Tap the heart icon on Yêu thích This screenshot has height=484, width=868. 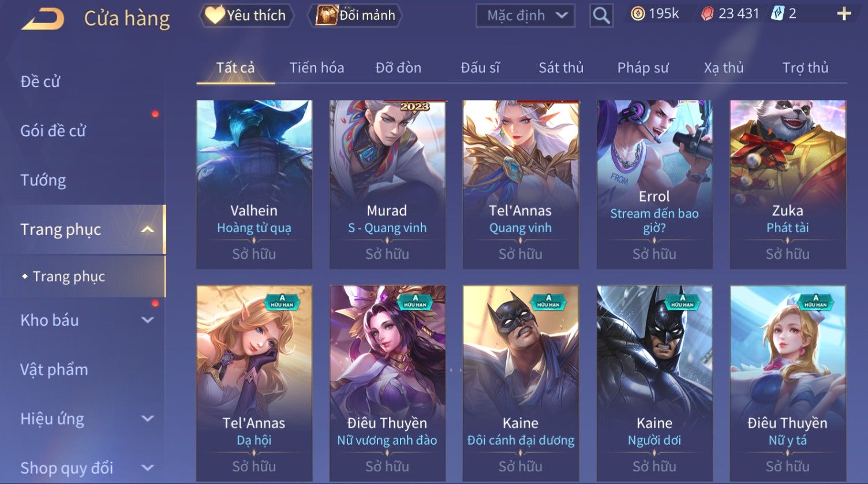pos(215,15)
